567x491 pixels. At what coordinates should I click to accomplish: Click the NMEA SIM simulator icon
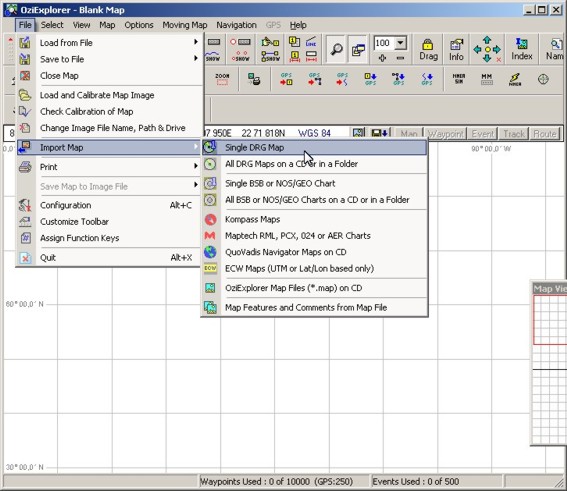tap(459, 79)
